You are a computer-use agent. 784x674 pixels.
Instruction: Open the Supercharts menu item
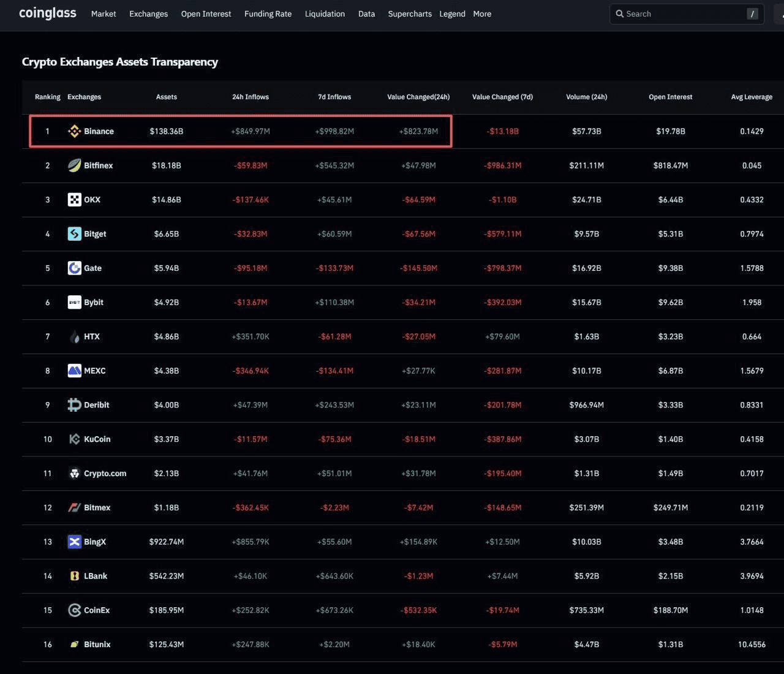410,13
